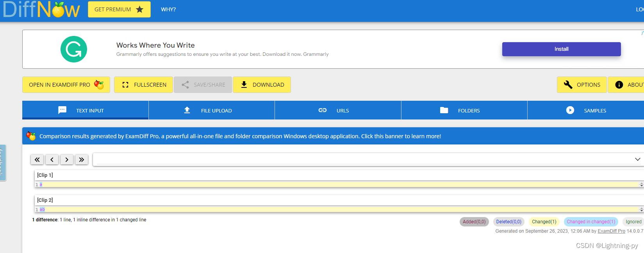This screenshot has height=253, width=644.
Task: Go to the previous difference
Action: pyautogui.click(x=52, y=160)
